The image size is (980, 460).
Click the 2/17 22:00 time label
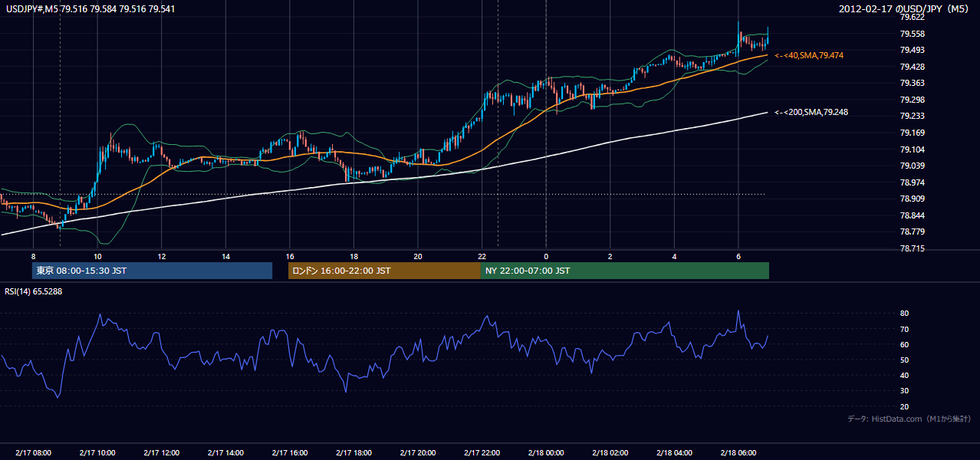click(482, 453)
